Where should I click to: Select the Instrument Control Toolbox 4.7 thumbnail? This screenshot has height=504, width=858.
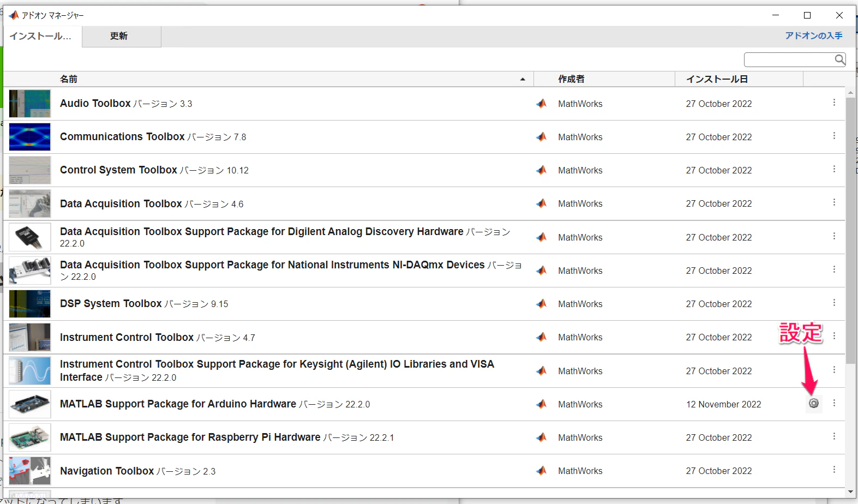pos(30,337)
